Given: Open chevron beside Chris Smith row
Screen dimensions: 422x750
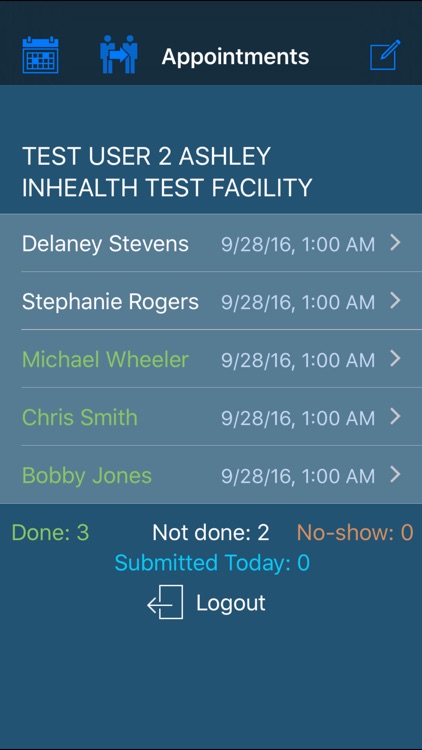Looking at the screenshot, I should 395,417.
